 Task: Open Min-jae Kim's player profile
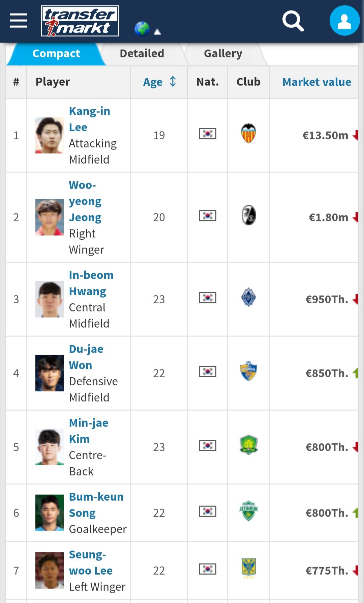click(88, 431)
